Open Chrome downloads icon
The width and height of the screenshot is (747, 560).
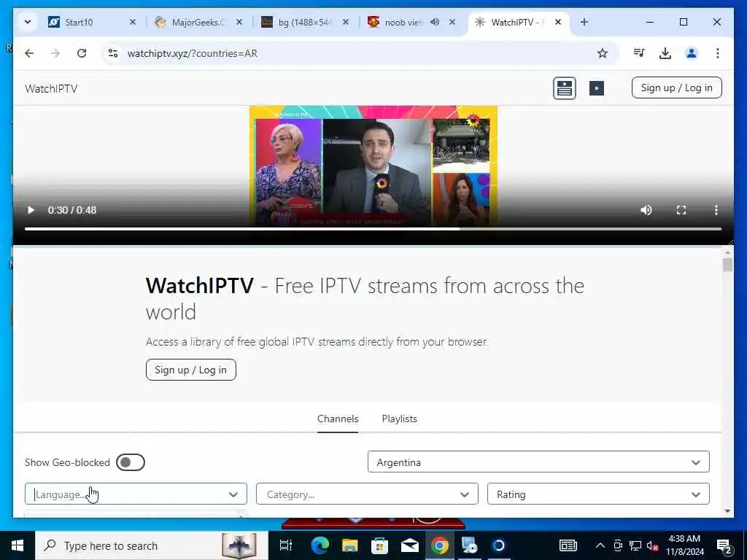click(x=665, y=53)
